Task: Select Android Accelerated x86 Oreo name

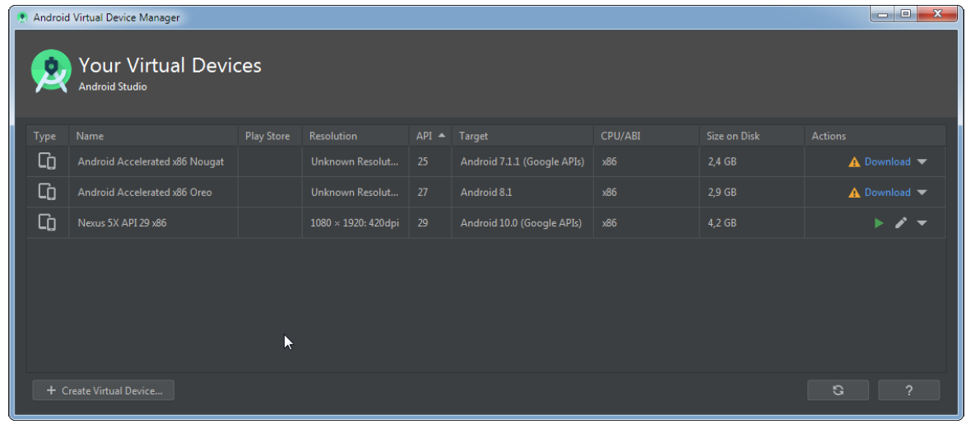Action: click(144, 192)
